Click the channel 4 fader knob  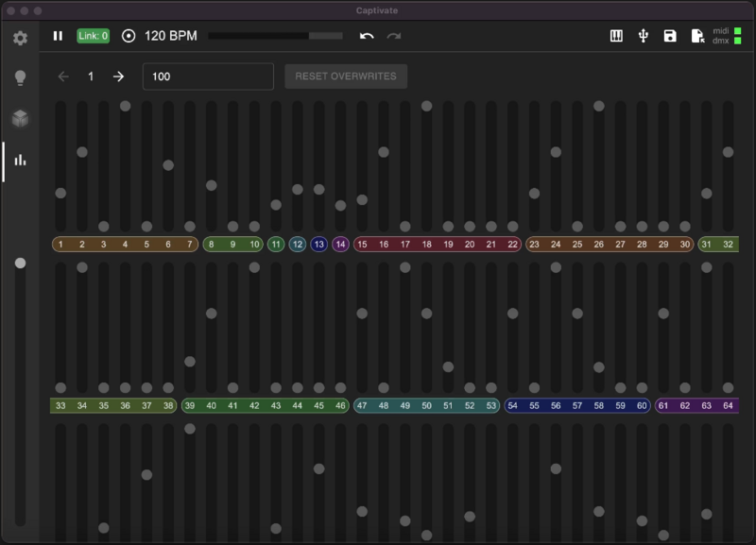(x=125, y=106)
